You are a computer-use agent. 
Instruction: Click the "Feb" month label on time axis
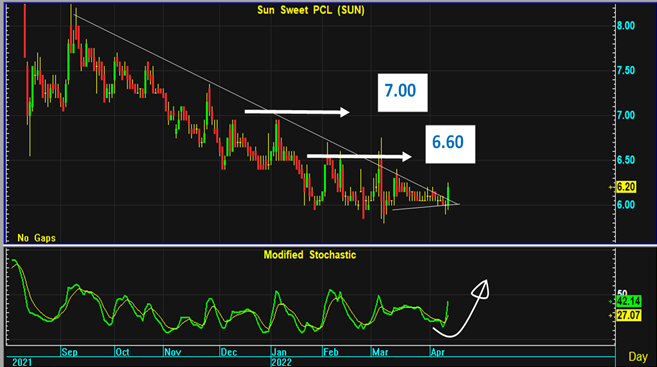[331, 352]
